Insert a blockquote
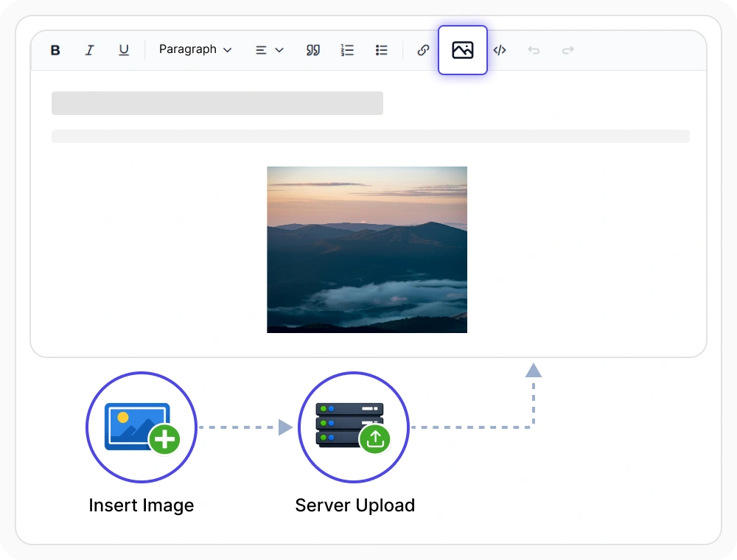 pyautogui.click(x=313, y=50)
